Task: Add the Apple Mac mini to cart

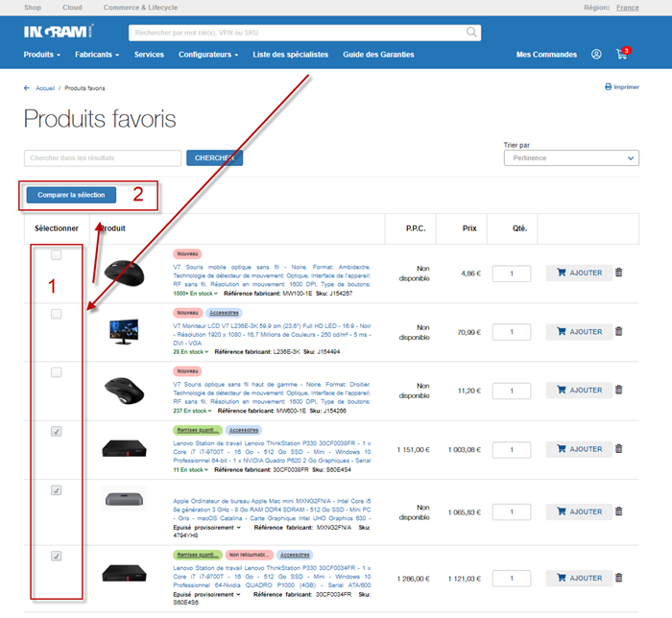Action: (579, 511)
